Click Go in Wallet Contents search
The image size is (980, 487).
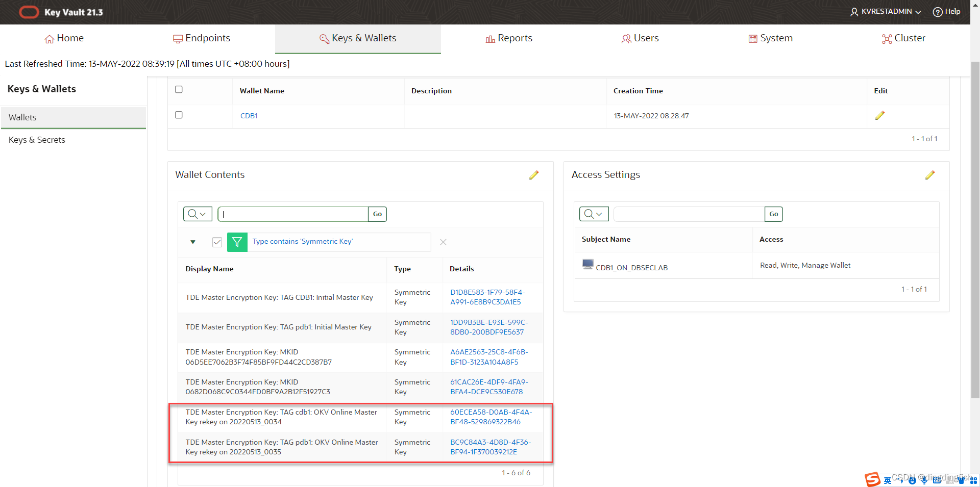377,214
